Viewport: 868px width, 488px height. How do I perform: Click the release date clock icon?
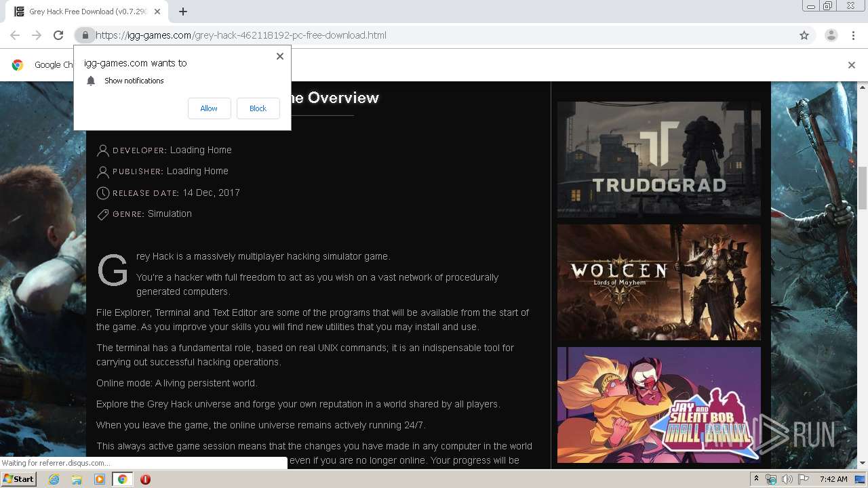coord(103,193)
